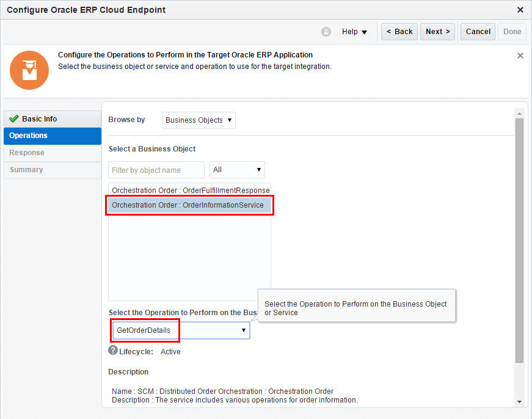Open the GetOrderDetails operation dropdown
532x419 pixels.
181,330
